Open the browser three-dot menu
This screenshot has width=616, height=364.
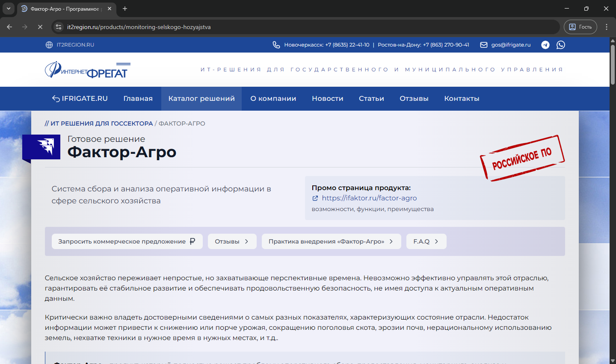tap(607, 27)
